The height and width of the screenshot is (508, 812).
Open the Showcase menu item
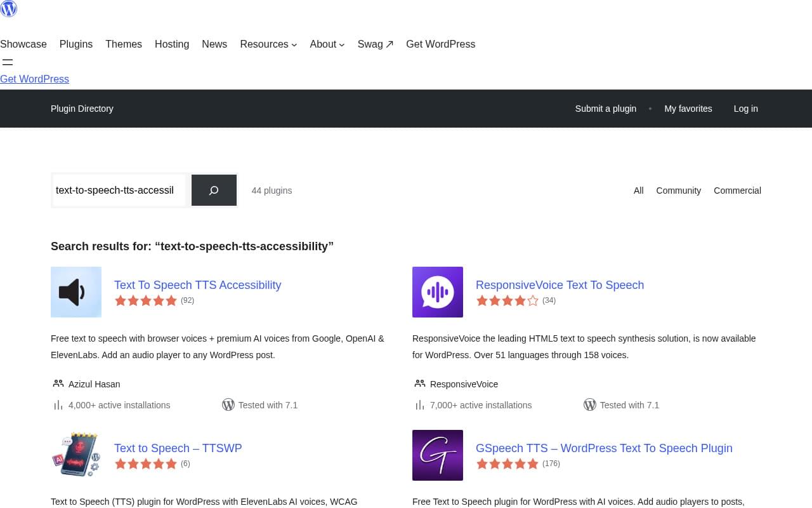[x=23, y=44]
